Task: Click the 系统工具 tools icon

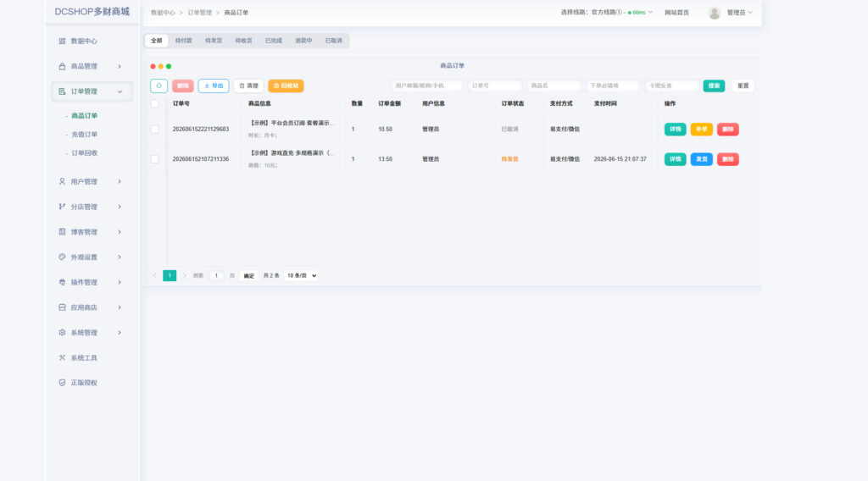Action: pyautogui.click(x=62, y=357)
